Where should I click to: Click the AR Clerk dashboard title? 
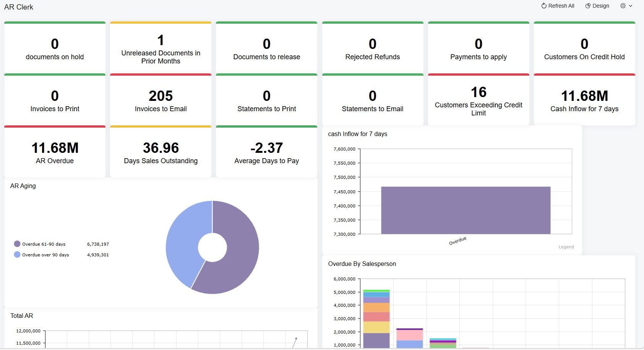tap(19, 7)
